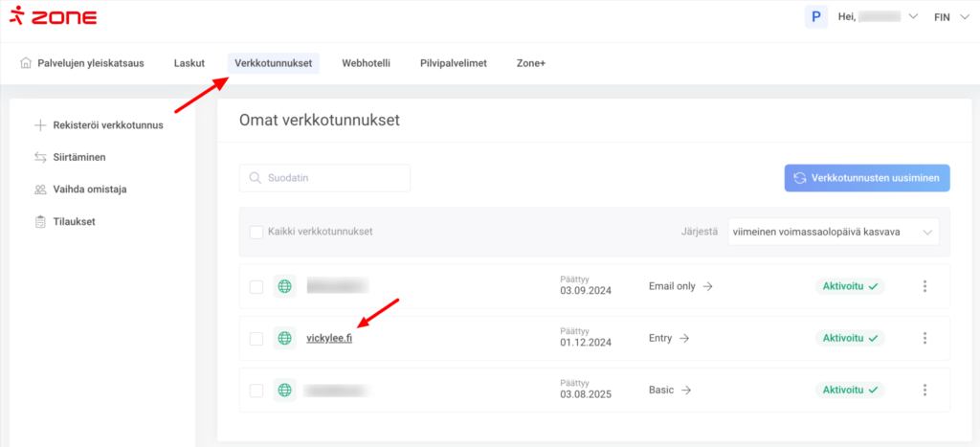Viewport: 980px width, 447px height.
Task: Open three-dot menu for Basic plan row
Action: point(924,390)
